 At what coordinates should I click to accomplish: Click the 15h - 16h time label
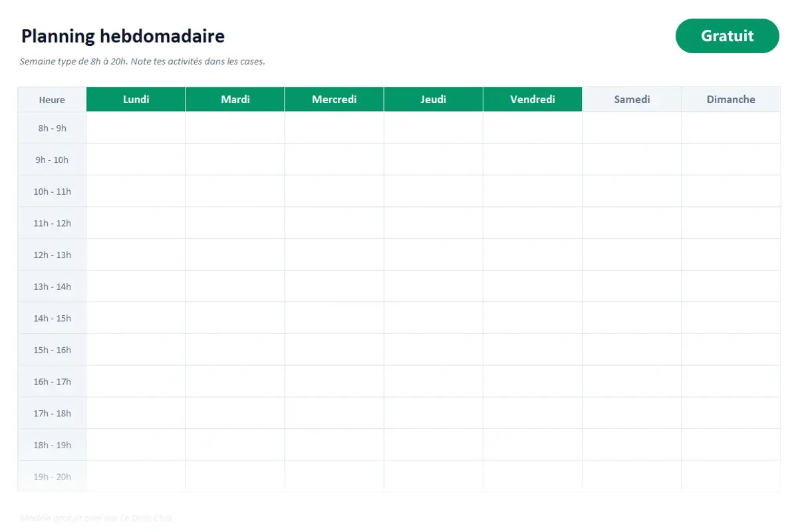point(52,350)
